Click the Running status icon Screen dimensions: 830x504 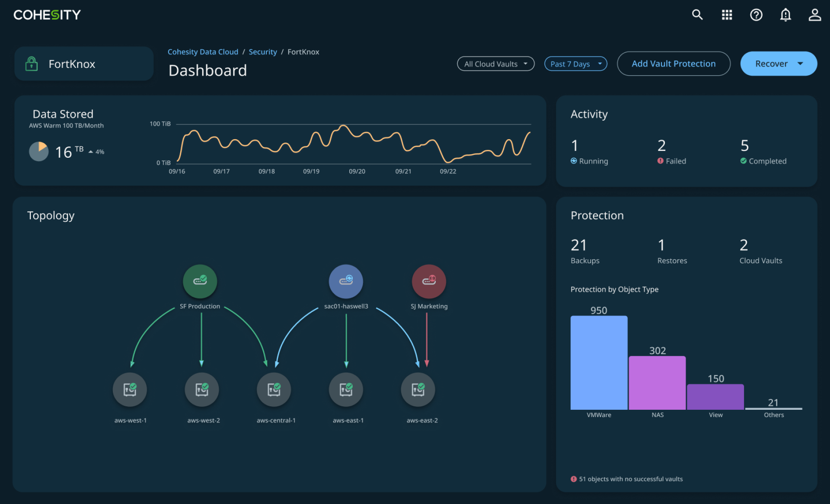pos(574,161)
